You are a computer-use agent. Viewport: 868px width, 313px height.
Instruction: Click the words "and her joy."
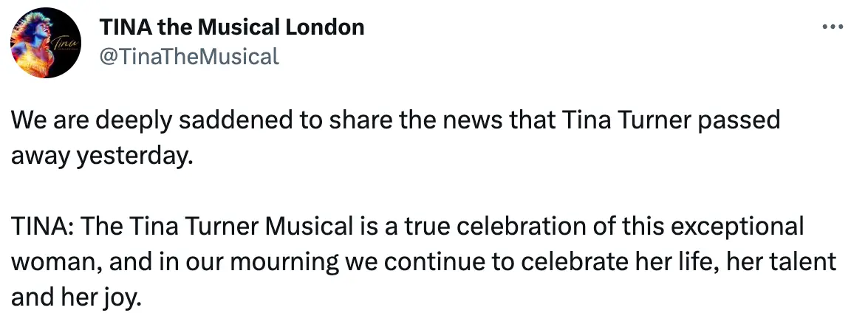click(75, 297)
